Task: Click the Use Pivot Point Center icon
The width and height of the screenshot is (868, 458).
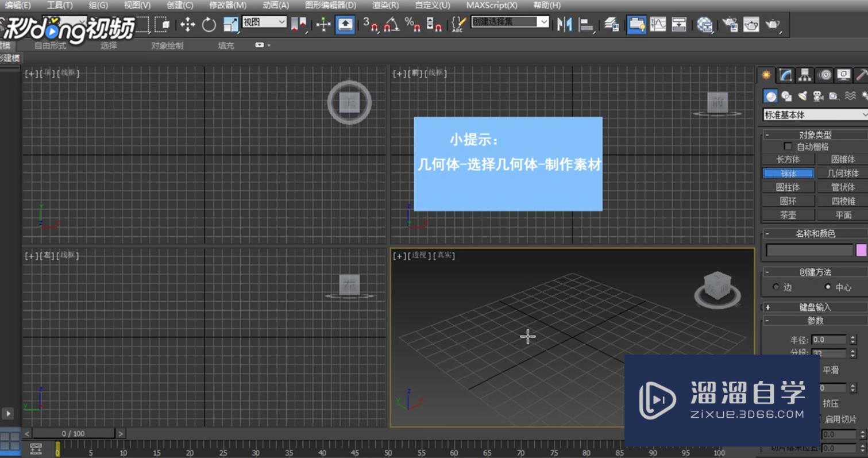Action: tap(299, 24)
